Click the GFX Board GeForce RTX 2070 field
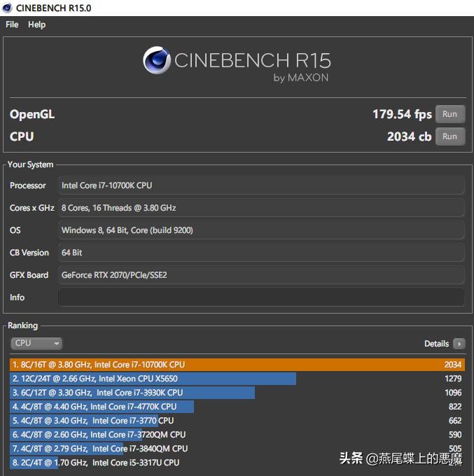 [261, 275]
